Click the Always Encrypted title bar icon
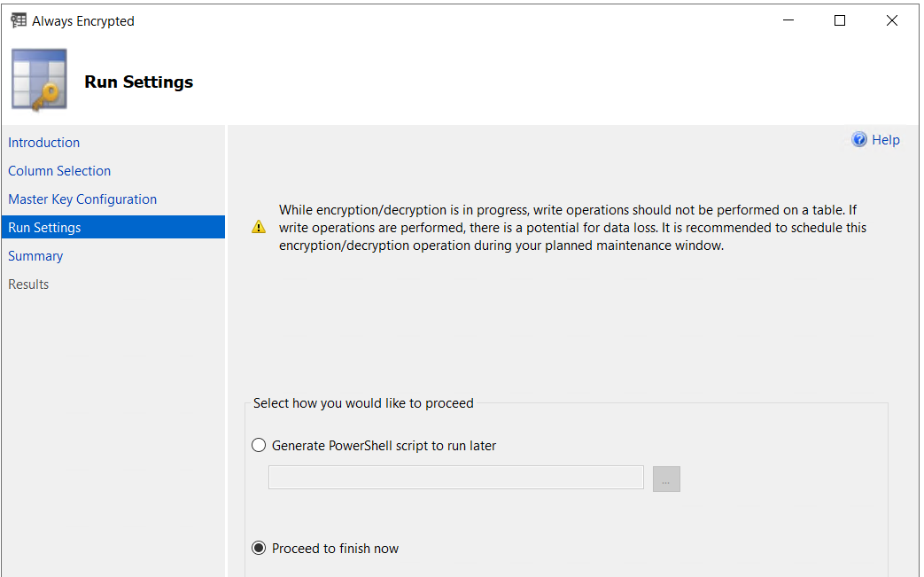 tap(19, 20)
